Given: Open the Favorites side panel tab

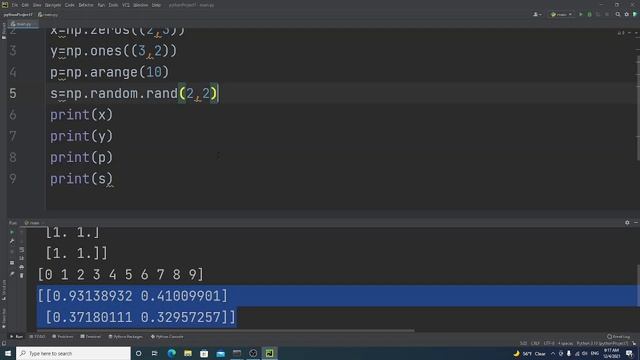Looking at the screenshot, I should coord(4,318).
